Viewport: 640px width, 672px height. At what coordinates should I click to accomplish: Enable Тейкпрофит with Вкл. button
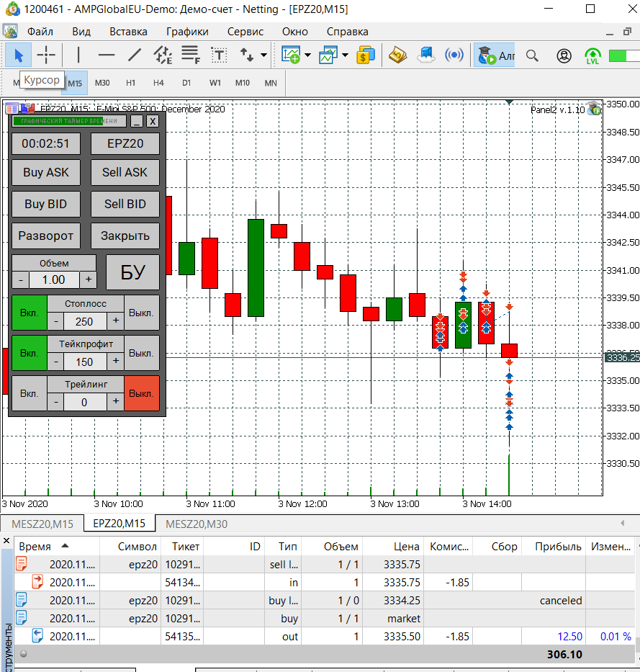(x=29, y=353)
